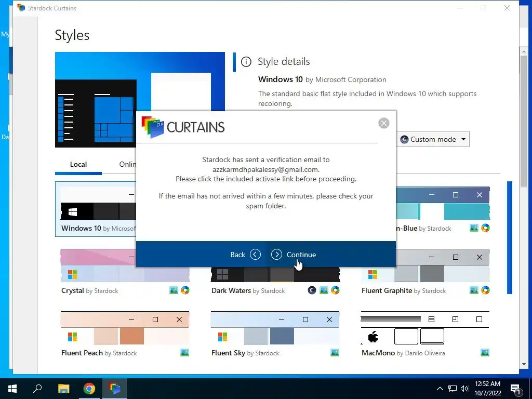The width and height of the screenshot is (532, 399).
Task: Click the wallpaper icon on Fluent Graphite
Action: (474, 290)
